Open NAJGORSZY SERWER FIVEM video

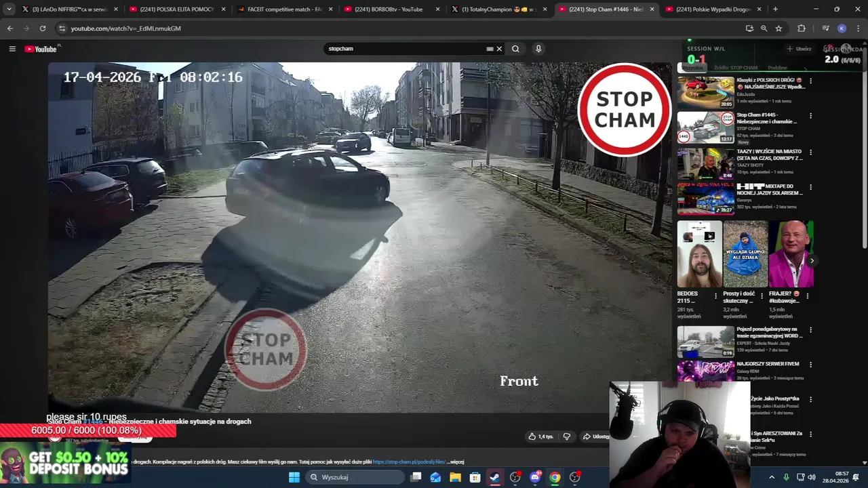pyautogui.click(x=705, y=371)
